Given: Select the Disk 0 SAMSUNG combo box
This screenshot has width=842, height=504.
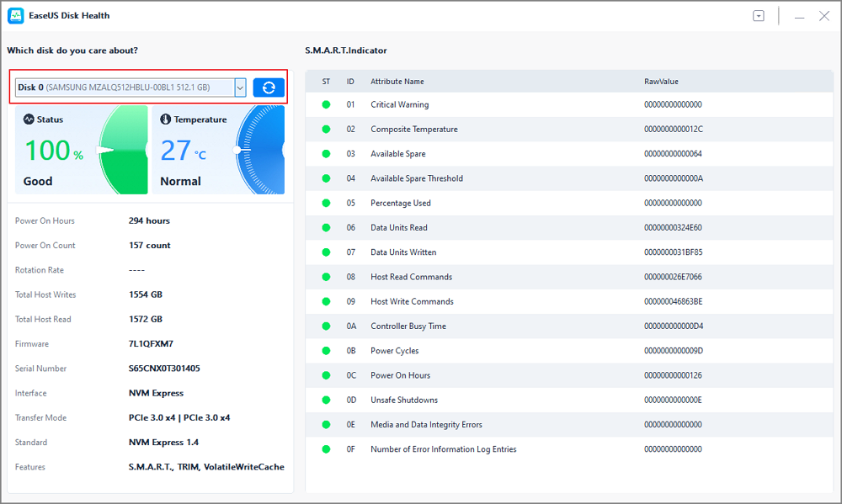Looking at the screenshot, I should (x=125, y=88).
